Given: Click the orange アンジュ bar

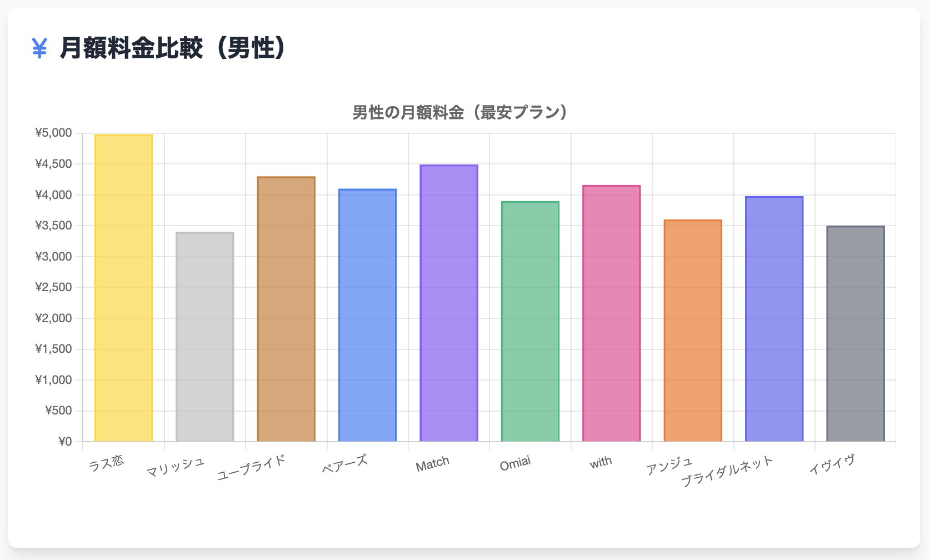Looking at the screenshot, I should click(x=693, y=331).
